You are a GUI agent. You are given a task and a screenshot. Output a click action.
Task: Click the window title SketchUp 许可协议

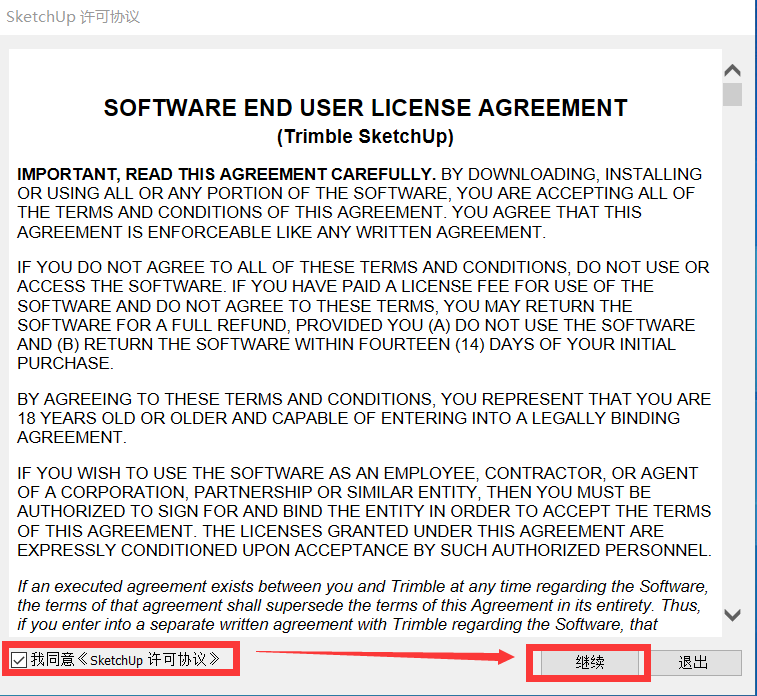pyautogui.click(x=73, y=17)
